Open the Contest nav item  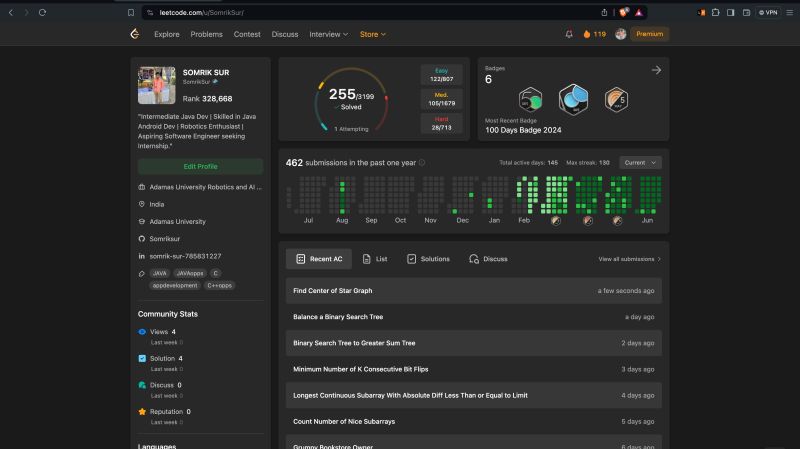247,34
